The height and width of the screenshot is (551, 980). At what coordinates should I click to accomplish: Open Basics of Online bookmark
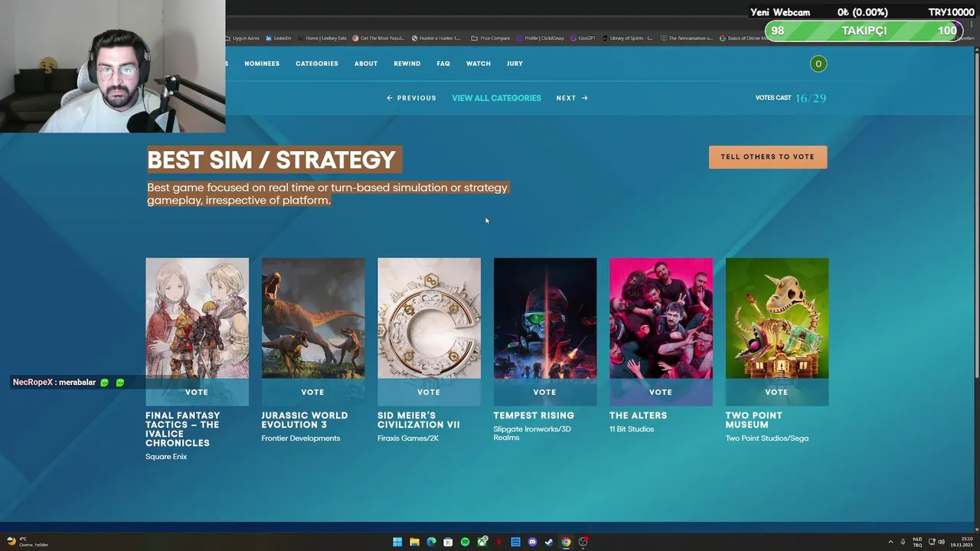coord(743,38)
